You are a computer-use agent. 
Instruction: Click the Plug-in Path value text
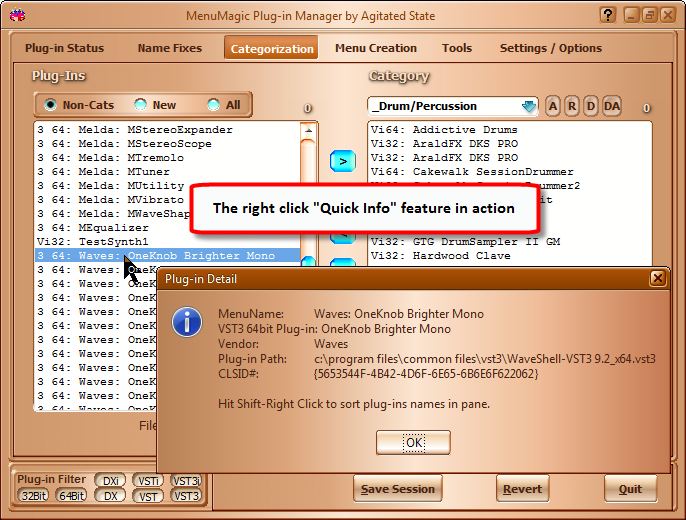click(485, 359)
